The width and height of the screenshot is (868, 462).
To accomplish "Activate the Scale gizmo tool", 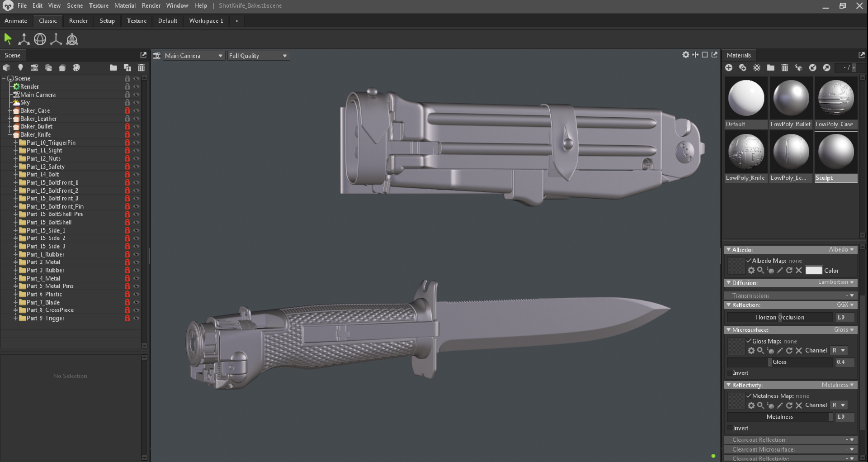I will (56, 39).
